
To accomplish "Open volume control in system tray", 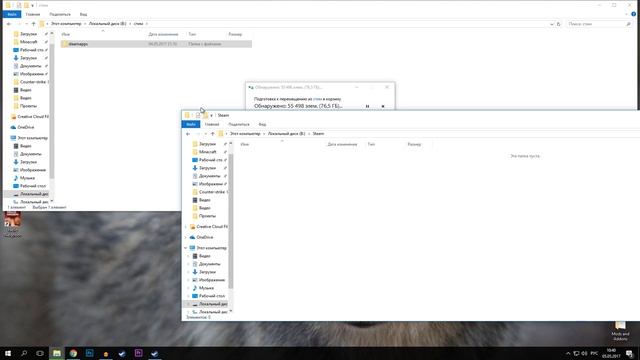I will 584,353.
